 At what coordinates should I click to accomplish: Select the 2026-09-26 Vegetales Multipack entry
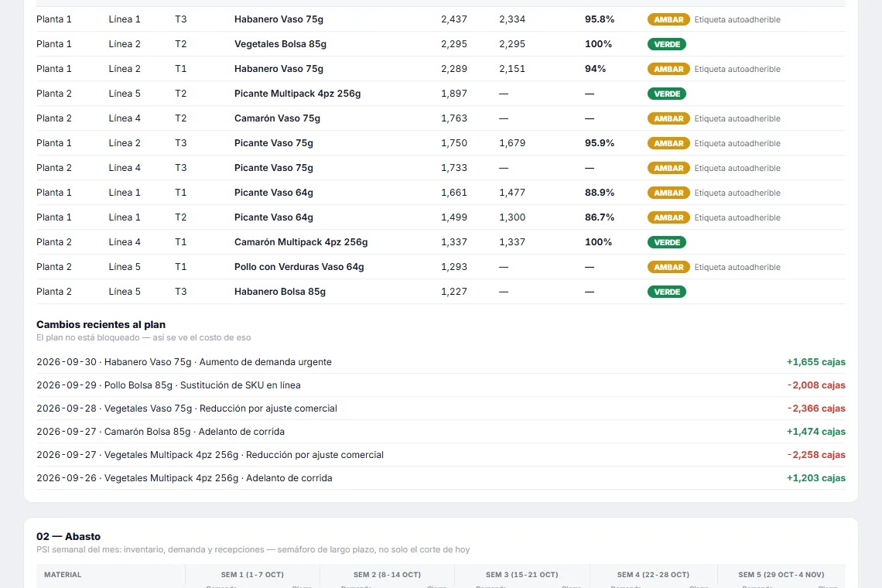(x=441, y=477)
